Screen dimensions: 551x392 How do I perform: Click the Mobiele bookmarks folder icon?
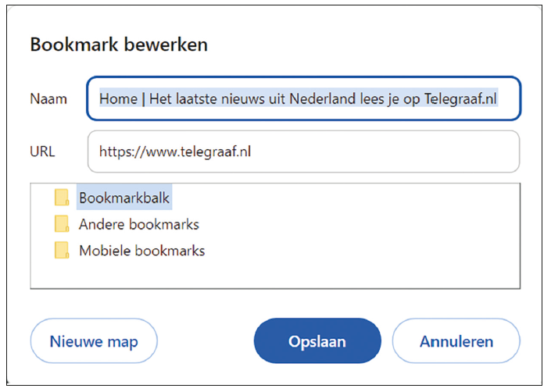click(62, 250)
